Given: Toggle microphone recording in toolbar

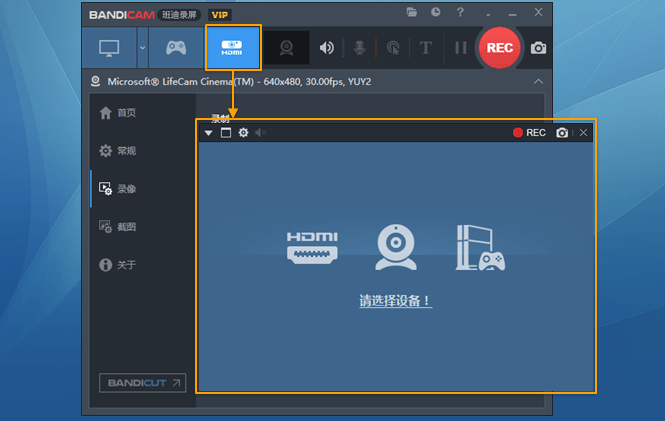Looking at the screenshot, I should 359,48.
